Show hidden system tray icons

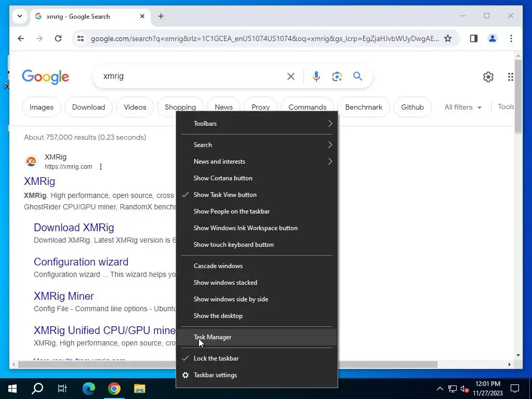click(440, 389)
